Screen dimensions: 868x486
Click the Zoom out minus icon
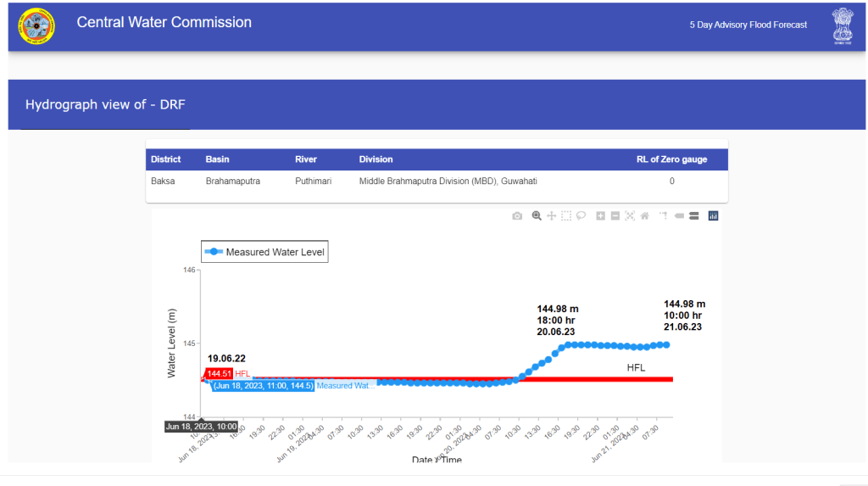[x=615, y=216]
